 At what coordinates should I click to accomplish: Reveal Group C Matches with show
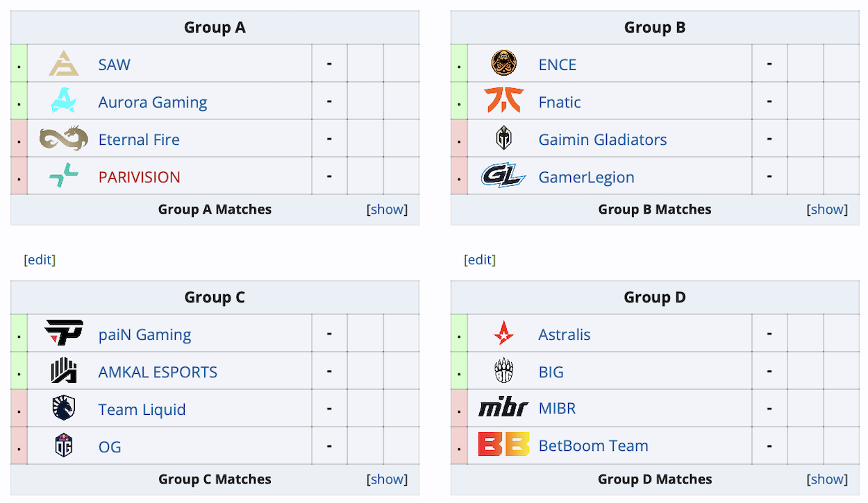coord(387,479)
